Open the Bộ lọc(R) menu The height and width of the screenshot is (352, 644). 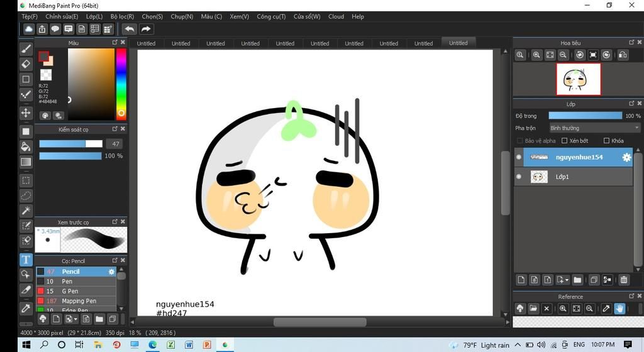(122, 16)
